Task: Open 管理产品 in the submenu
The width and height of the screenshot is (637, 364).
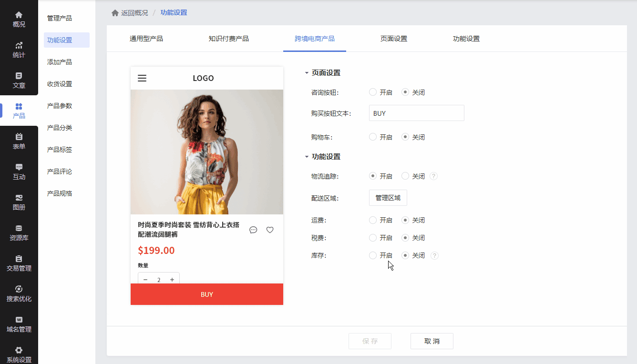Action: (60, 18)
